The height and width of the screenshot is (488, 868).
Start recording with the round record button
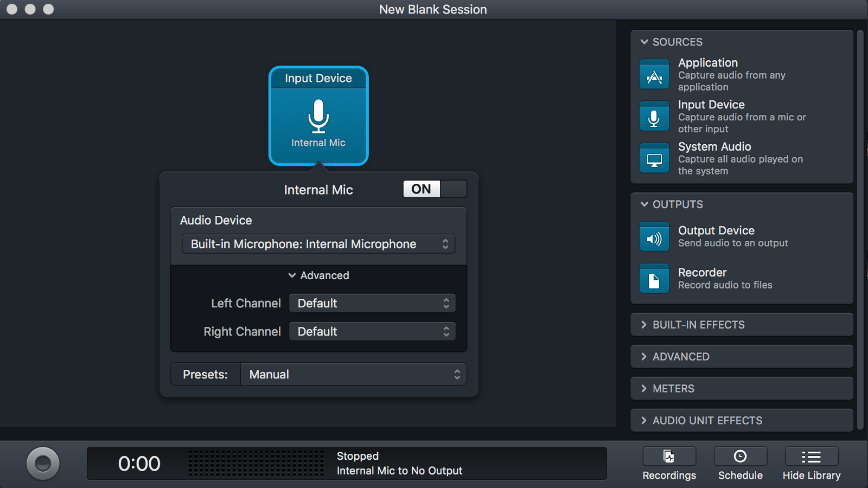pos(43,464)
